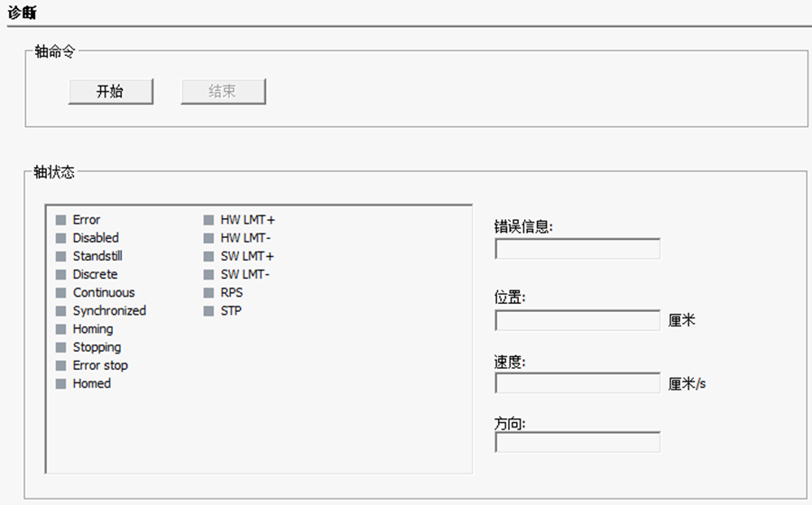Click the Disabled status indicator square
The width and height of the screenshot is (812, 505).
click(60, 238)
